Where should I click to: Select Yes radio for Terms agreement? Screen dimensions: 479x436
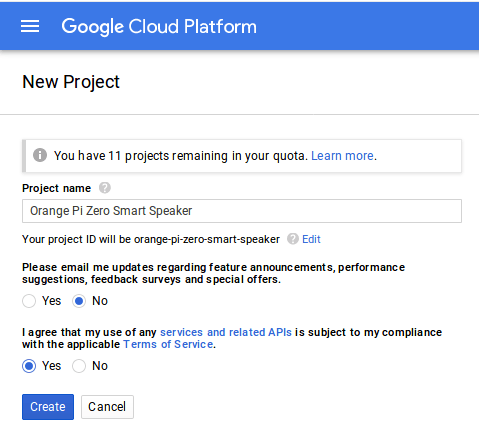click(x=29, y=366)
